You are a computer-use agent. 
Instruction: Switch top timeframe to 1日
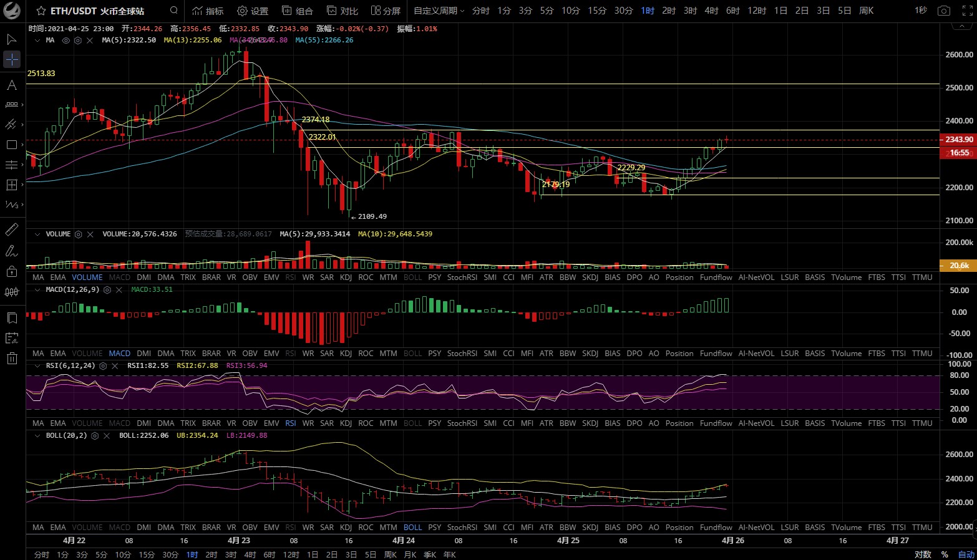point(780,11)
